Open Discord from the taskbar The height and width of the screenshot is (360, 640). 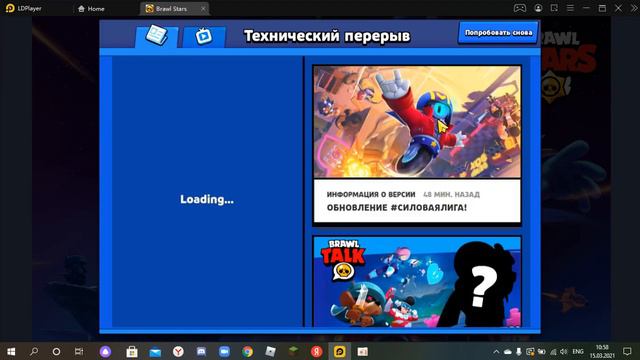pos(201,351)
